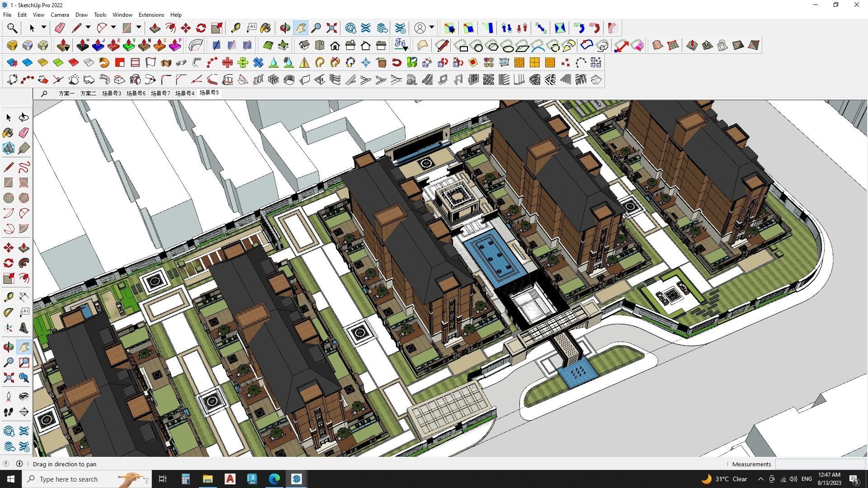The height and width of the screenshot is (488, 868).
Task: Select the Position Camera tool
Action: (8, 397)
